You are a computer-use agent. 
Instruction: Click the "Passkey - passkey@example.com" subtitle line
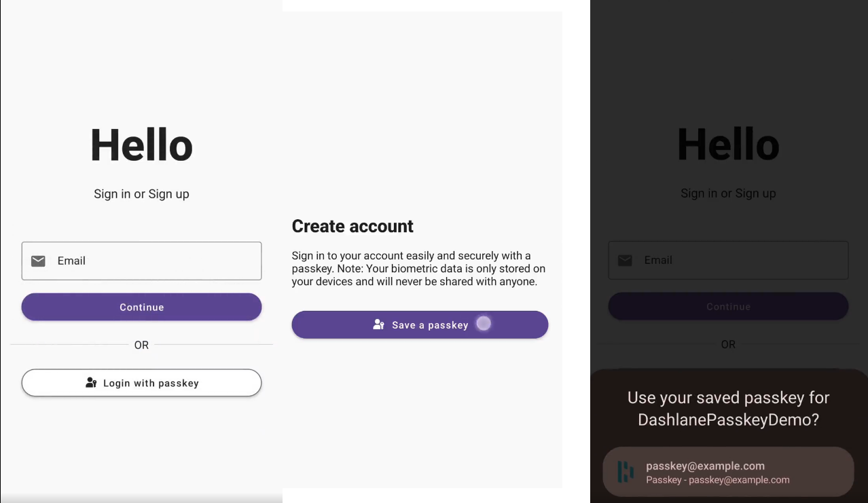717,480
